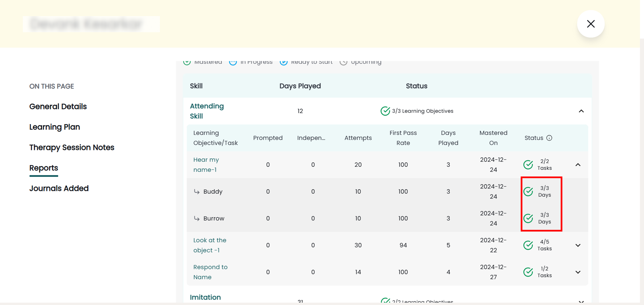
Task: Click the Days Played column header
Action: coord(300,86)
